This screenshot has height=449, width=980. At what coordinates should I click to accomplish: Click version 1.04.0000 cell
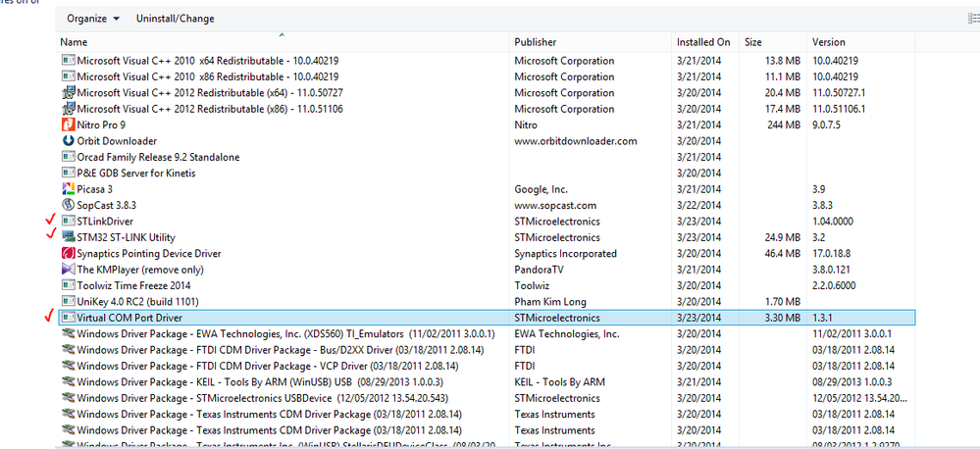(x=833, y=221)
